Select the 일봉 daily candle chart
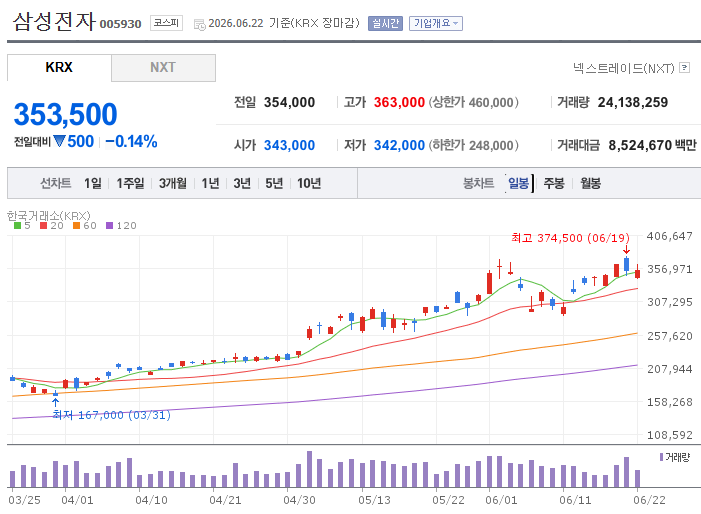The height and width of the screenshot is (514, 701). [519, 183]
